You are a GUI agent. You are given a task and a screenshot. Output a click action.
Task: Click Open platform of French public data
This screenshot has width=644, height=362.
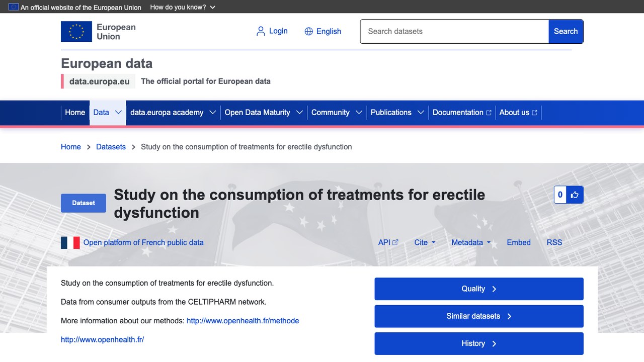tap(143, 242)
